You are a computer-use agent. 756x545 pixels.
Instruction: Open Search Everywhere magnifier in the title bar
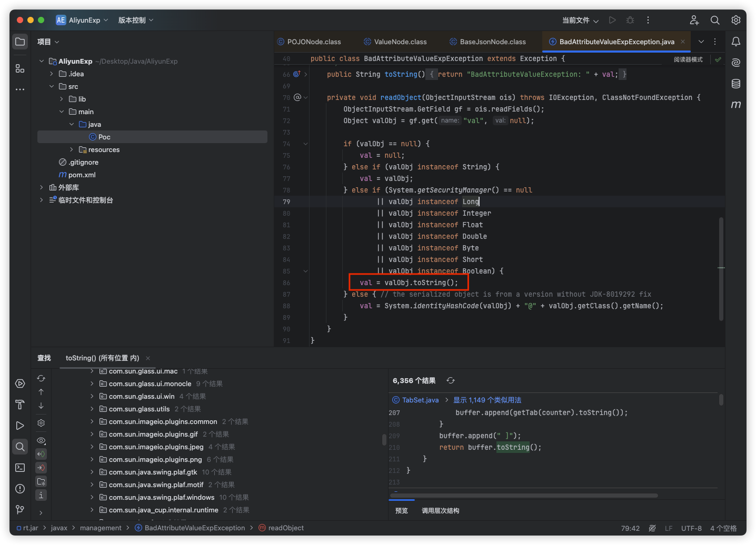tap(715, 20)
